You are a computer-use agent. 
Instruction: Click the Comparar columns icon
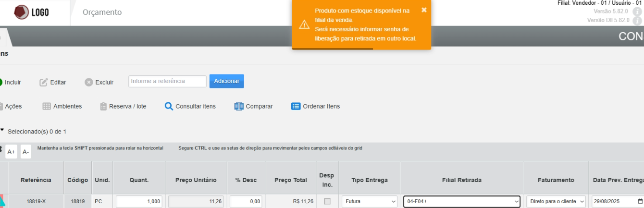(x=239, y=106)
